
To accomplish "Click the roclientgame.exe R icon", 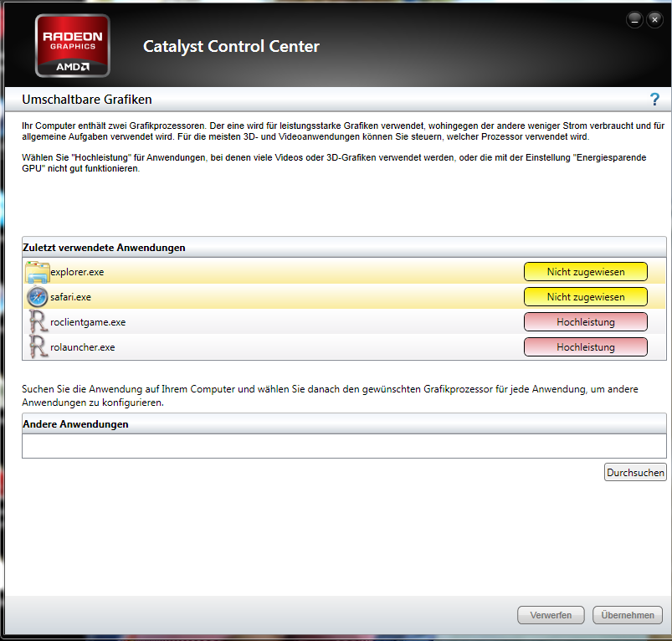I will [38, 322].
